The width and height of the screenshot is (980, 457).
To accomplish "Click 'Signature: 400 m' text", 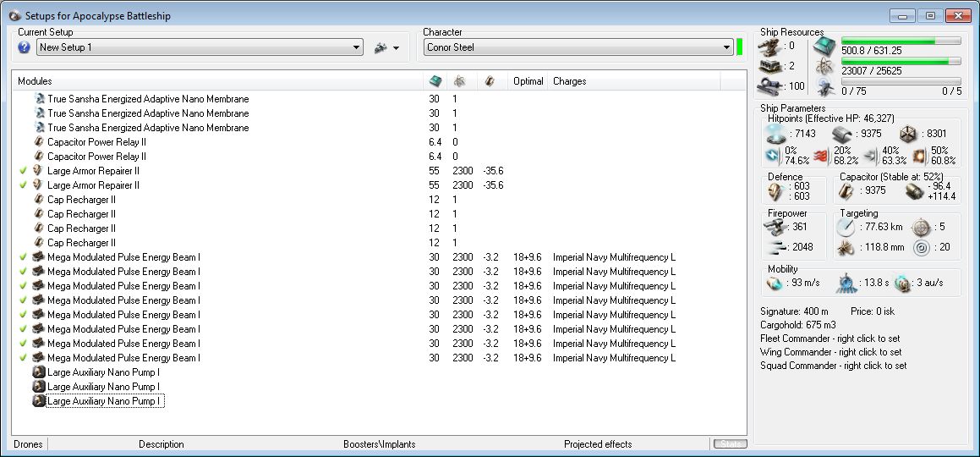I will (x=794, y=311).
